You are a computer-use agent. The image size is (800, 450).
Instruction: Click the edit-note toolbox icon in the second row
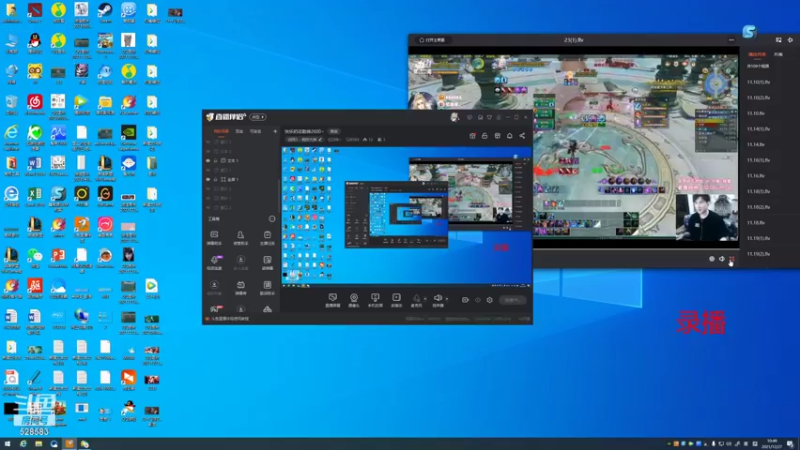click(267, 260)
